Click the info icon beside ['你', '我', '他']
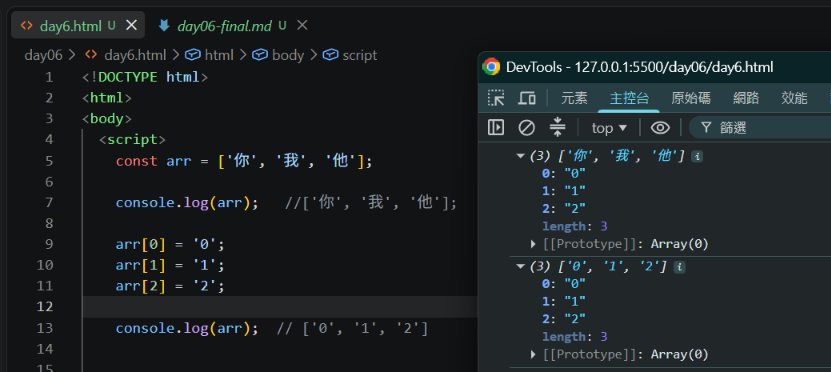Image resolution: width=831 pixels, height=372 pixels. coord(697,157)
